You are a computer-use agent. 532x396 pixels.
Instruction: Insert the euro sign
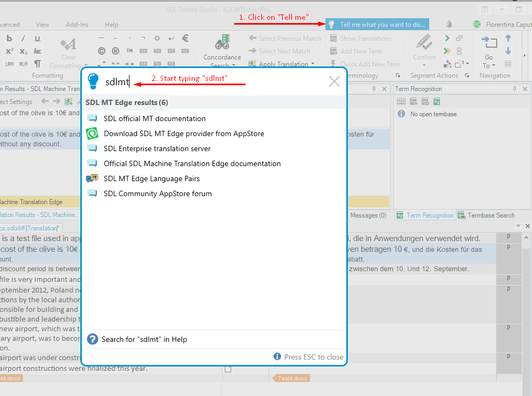click(185, 38)
